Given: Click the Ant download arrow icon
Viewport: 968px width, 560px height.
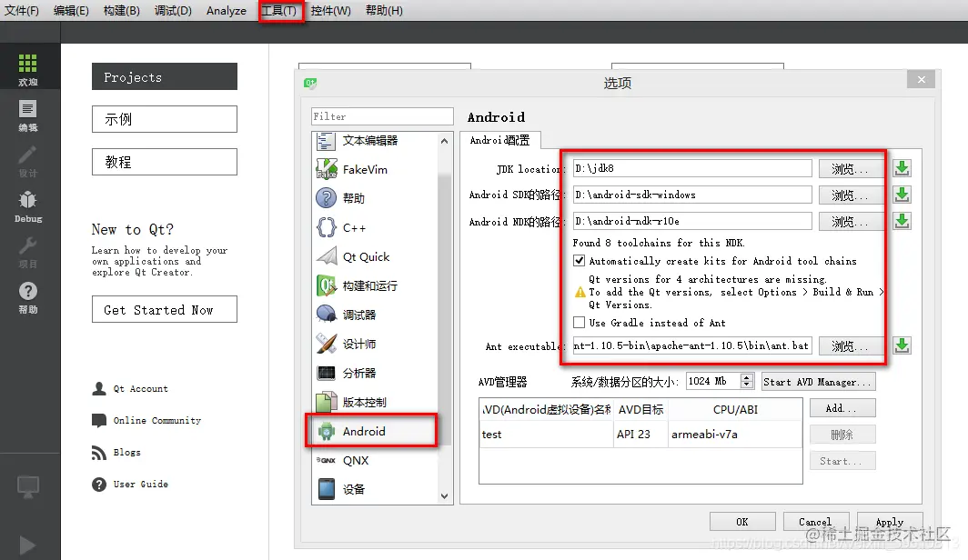Looking at the screenshot, I should click(x=902, y=345).
